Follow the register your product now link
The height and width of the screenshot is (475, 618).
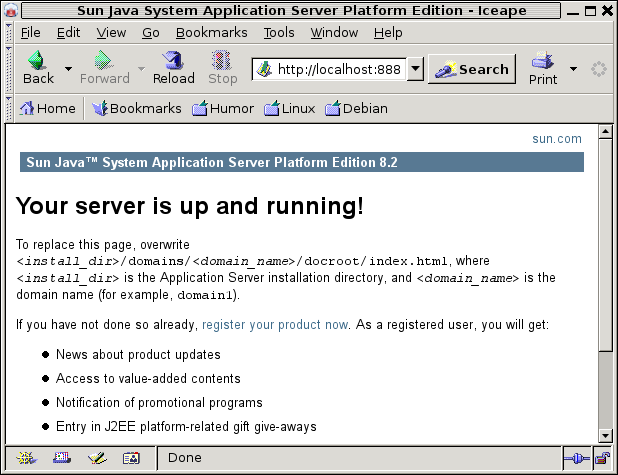275,324
